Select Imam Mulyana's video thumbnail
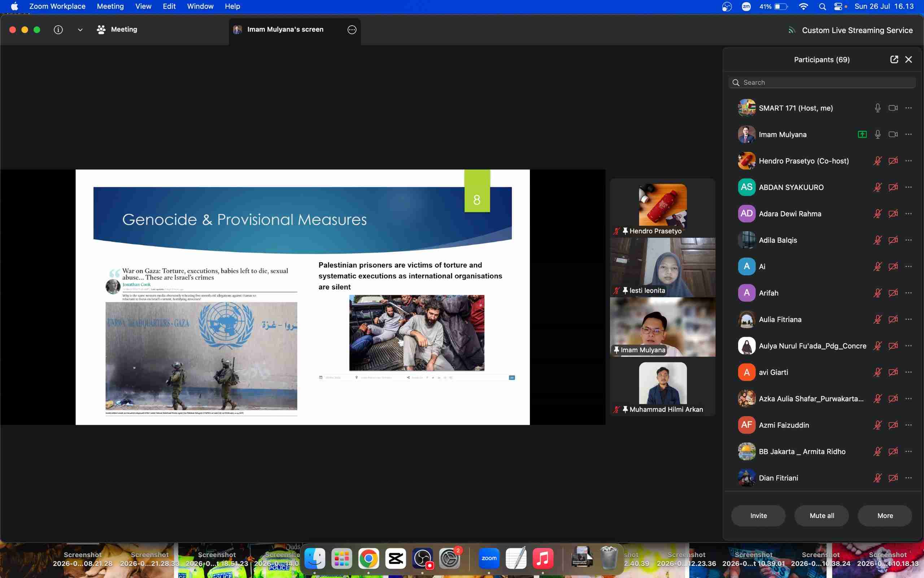Screen dimensions: 924x578 (x=662, y=327)
